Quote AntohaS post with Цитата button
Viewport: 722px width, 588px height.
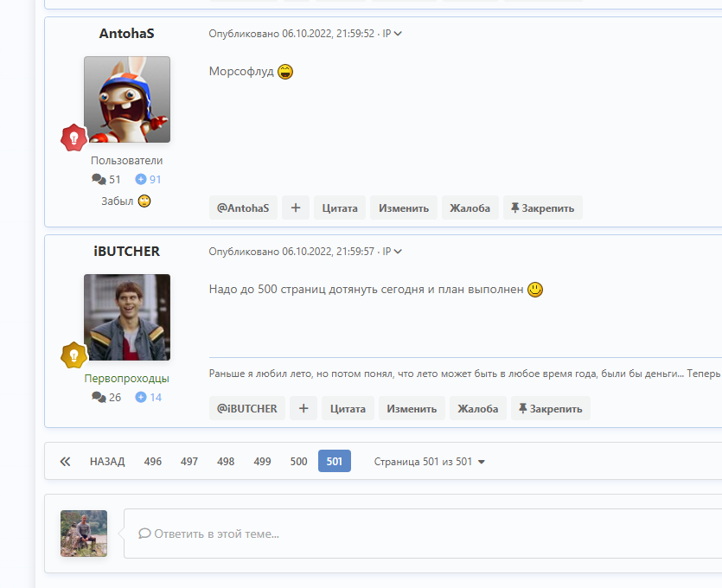pyautogui.click(x=340, y=208)
